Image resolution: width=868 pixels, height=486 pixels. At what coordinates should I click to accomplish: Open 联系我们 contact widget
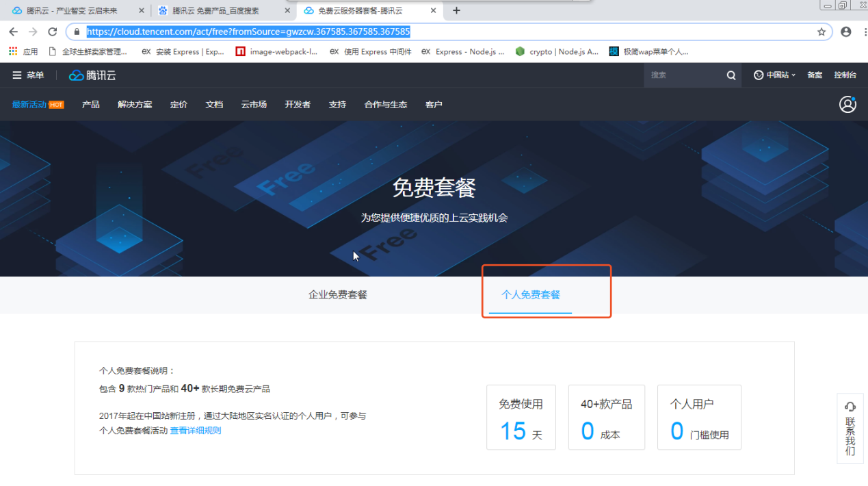point(850,429)
